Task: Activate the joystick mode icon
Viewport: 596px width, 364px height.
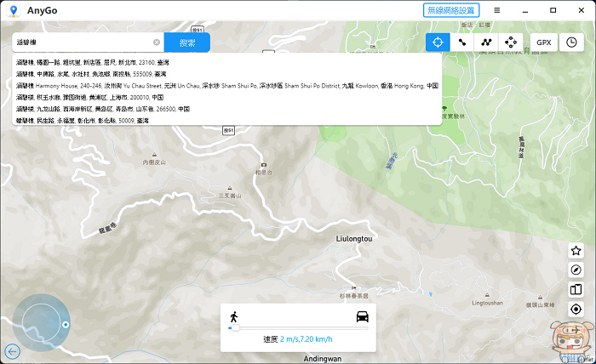Action: pos(510,42)
